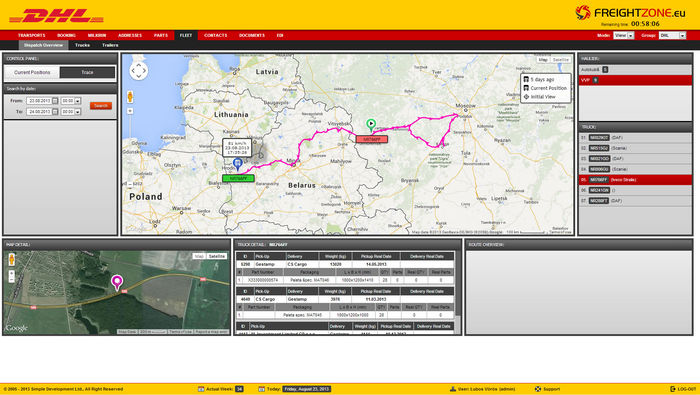The width and height of the screenshot is (700, 395).
Task: Open the To date calendar picker icon
Action: (55, 112)
